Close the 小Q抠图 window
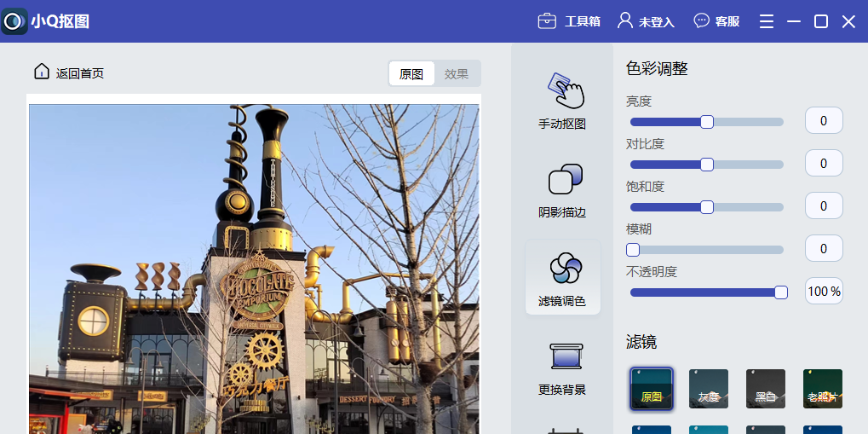Image resolution: width=868 pixels, height=434 pixels. click(x=848, y=21)
